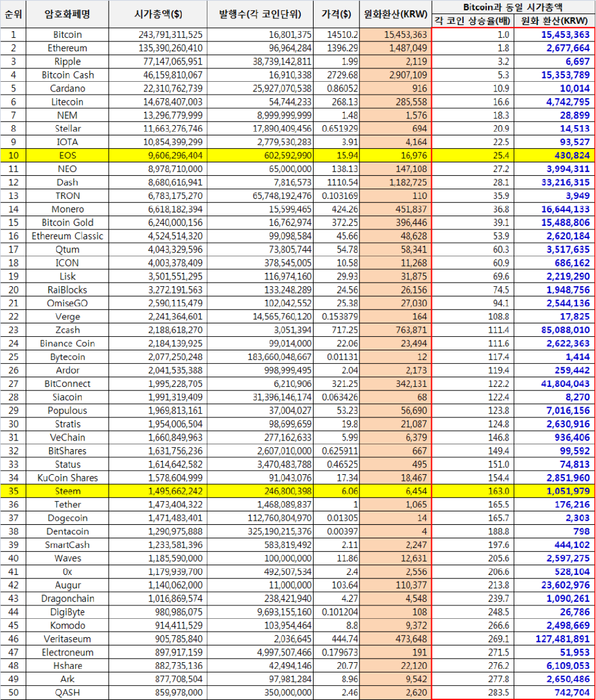Click the Dogecoin name cell

[x=67, y=518]
